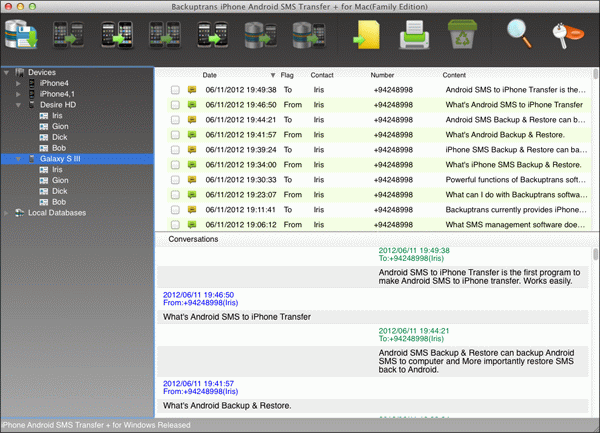
Task: Click the number cell in the 19:06:12 row
Action: point(393,225)
